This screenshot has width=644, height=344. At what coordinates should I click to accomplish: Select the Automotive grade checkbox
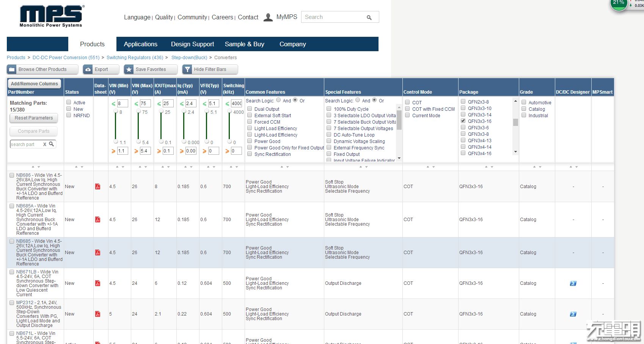524,102
